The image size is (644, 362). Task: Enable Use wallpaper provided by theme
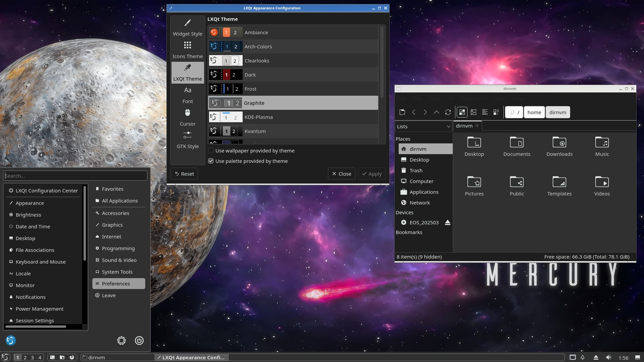click(251, 150)
